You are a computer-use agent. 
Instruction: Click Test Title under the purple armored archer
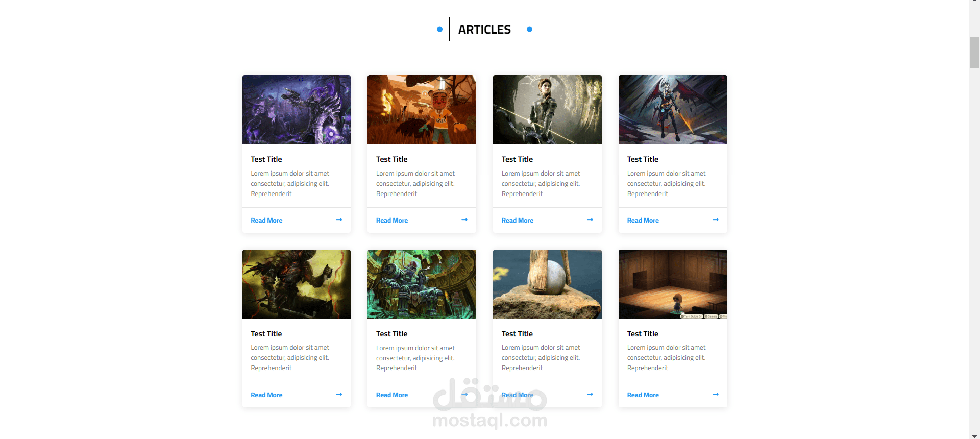point(266,159)
